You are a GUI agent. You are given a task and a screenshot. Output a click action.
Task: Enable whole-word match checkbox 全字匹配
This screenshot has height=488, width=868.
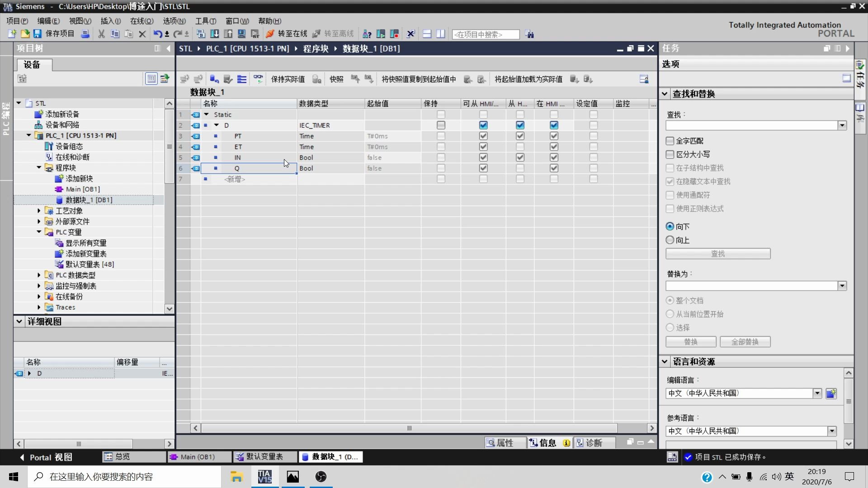[x=670, y=141]
